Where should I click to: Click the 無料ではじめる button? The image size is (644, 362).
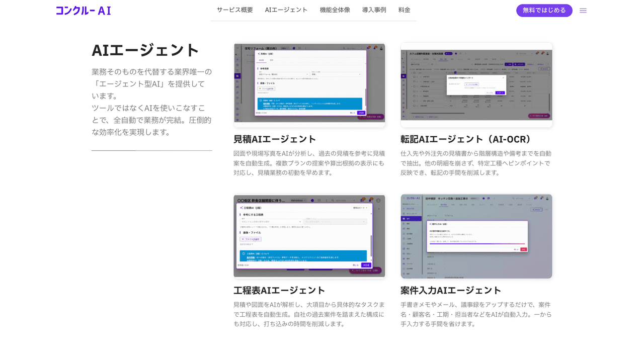tap(544, 11)
